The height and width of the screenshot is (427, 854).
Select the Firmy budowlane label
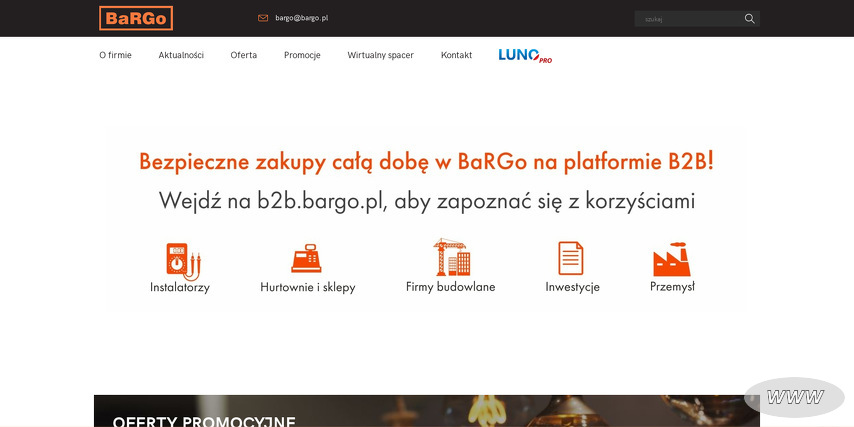450,286
